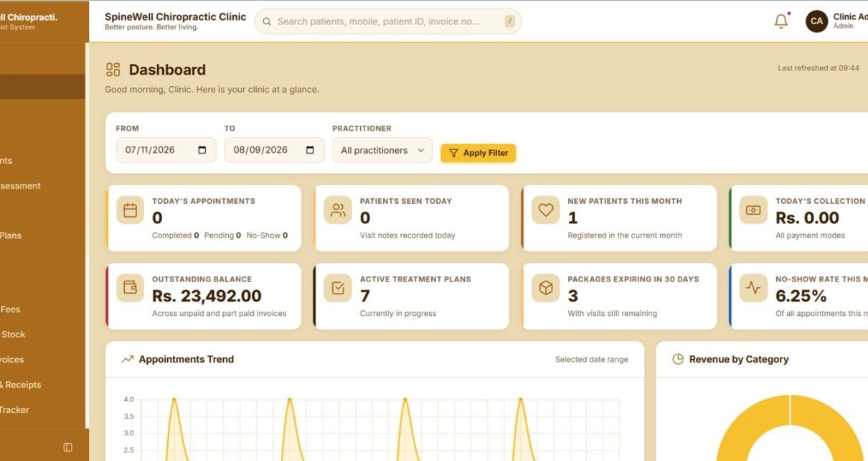The width and height of the screenshot is (868, 461).
Task: Click Active Treatment Plans checkbox icon
Action: (338, 288)
